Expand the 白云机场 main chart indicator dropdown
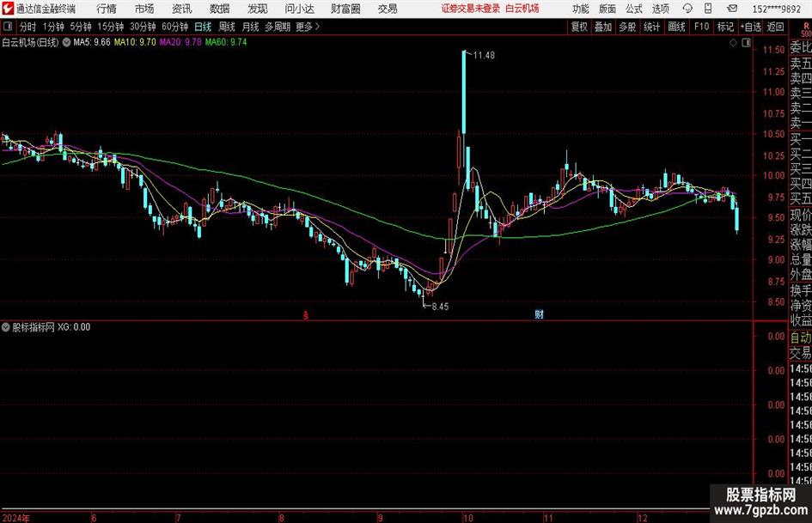This screenshot has height=523, width=812. pos(66,42)
